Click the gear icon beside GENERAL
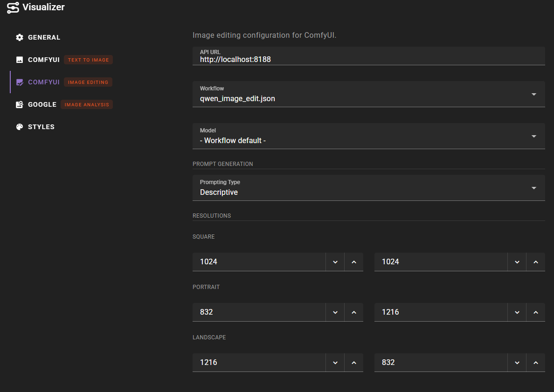 19,37
